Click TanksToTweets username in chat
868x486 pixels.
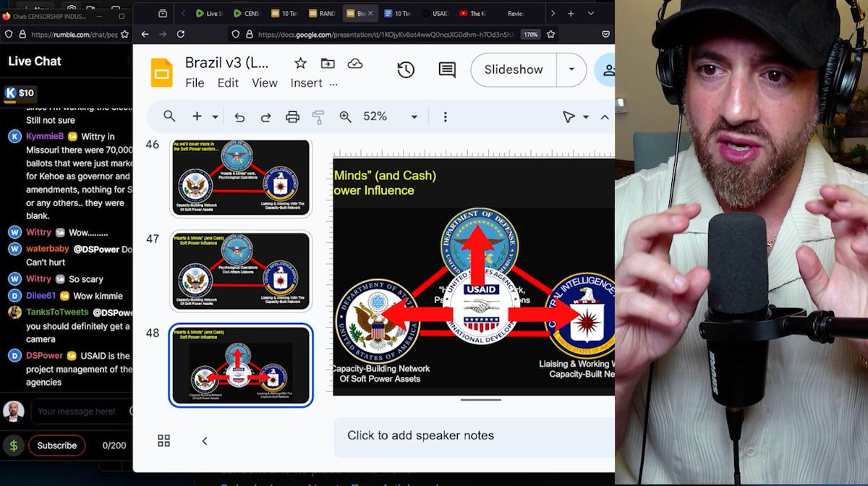57,312
